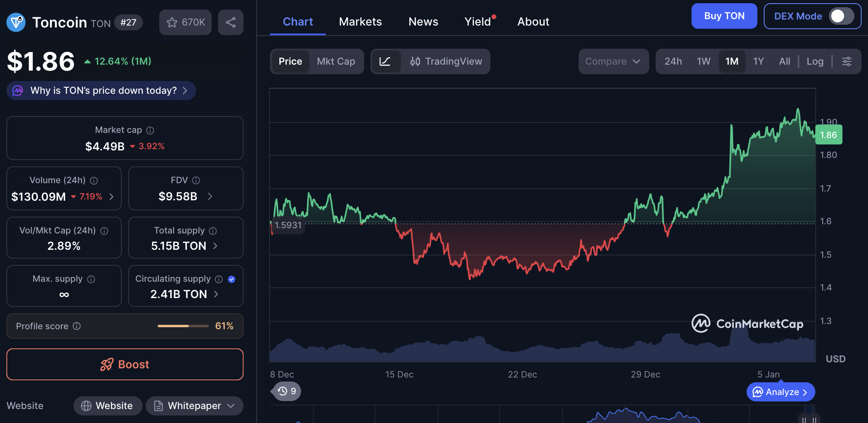Select the 1Y time range

(758, 61)
